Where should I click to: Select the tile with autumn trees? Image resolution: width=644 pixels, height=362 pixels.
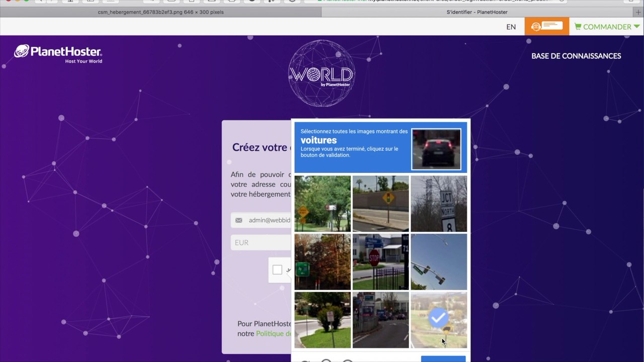323,262
